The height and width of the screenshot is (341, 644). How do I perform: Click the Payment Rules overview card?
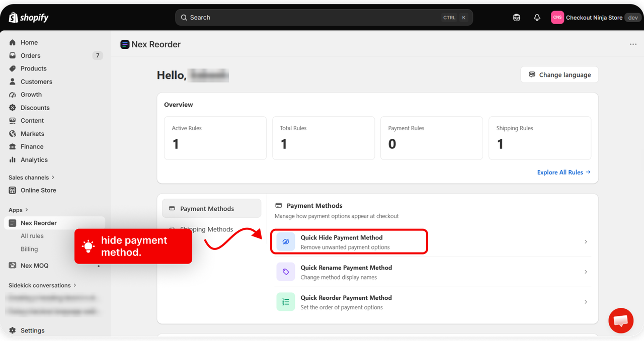(x=432, y=138)
